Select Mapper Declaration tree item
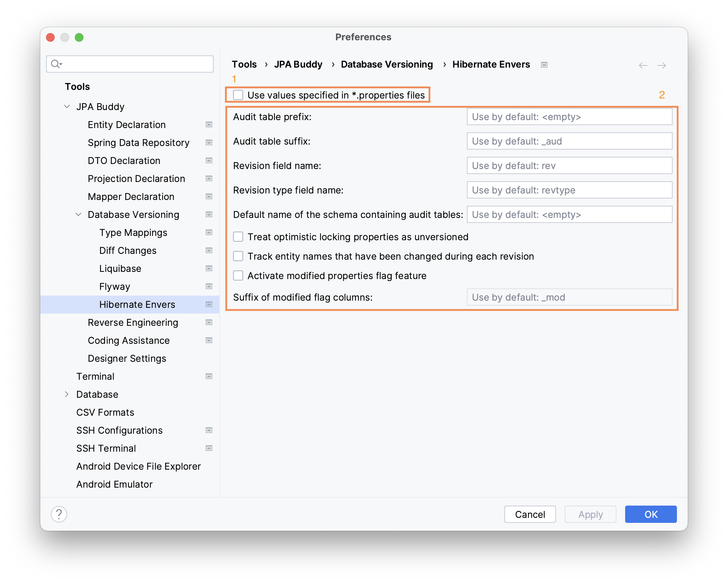 click(131, 196)
